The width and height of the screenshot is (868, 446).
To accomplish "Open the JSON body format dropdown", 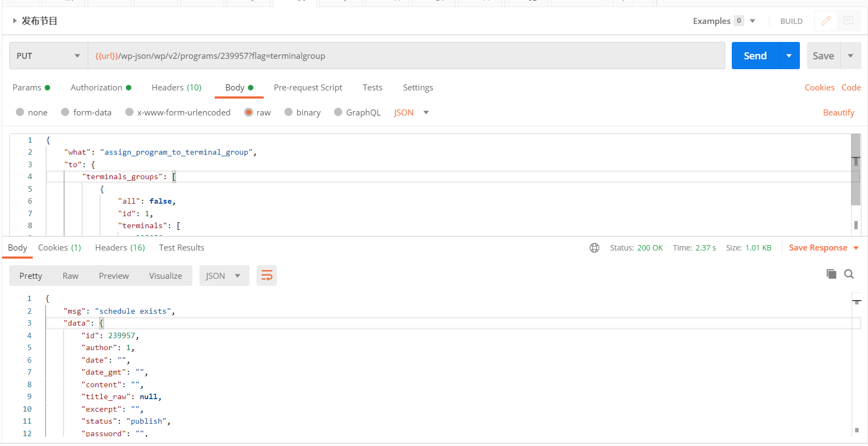I will (x=411, y=112).
